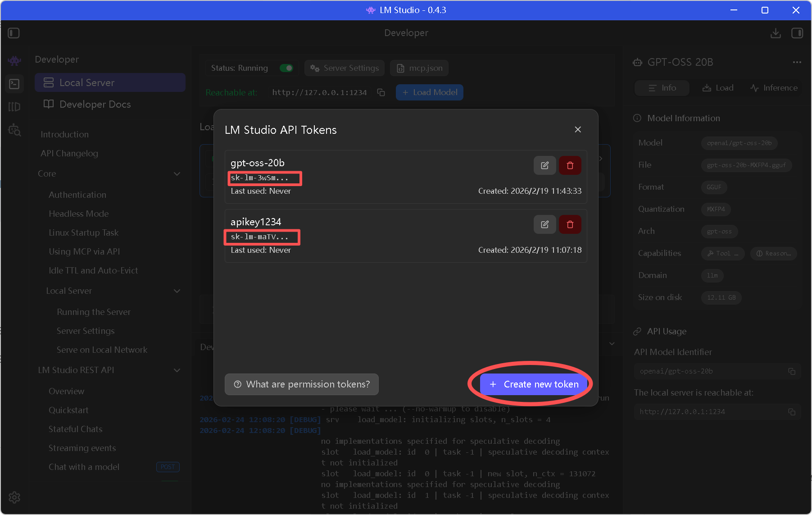This screenshot has height=515, width=812.
Task: Open Idle TTL and Auto-Evict page
Action: coord(93,270)
